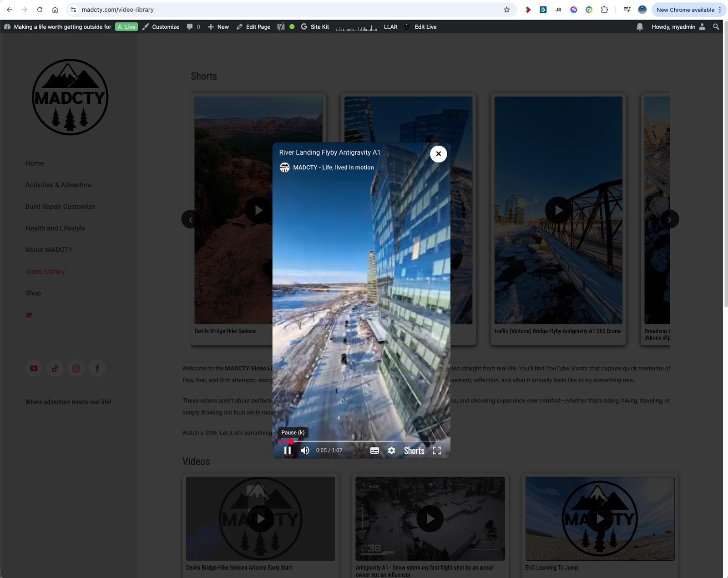Image resolution: width=728 pixels, height=578 pixels.
Task: Close the video popup with the X
Action: click(438, 154)
